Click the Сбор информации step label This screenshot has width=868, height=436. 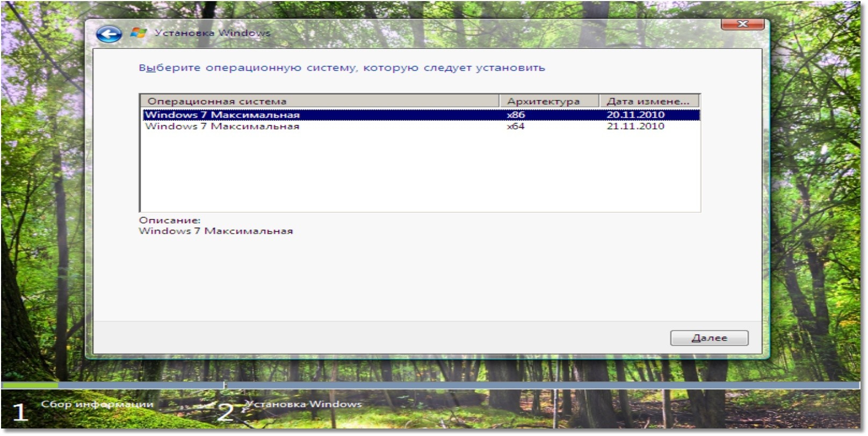(x=97, y=404)
